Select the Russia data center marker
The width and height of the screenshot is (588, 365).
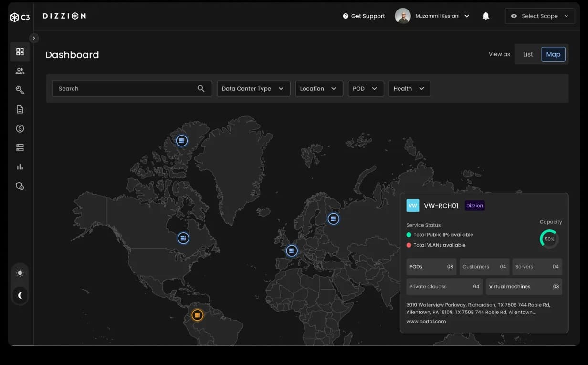pyautogui.click(x=334, y=219)
